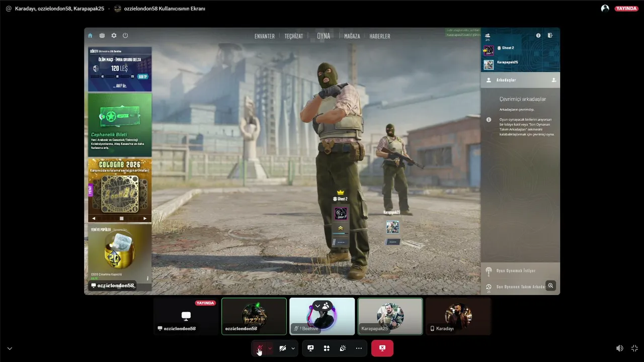Click the call volume speaker icon
Viewport: 644px width, 362px height.
point(620,348)
